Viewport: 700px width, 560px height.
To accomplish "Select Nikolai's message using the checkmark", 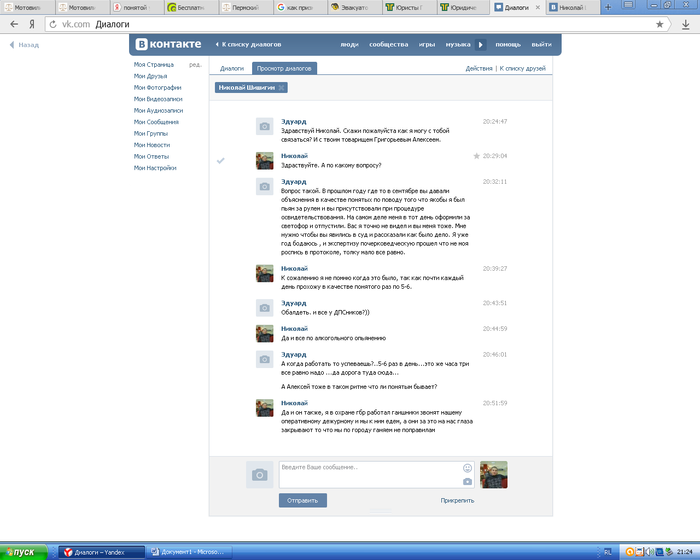I will point(221,160).
